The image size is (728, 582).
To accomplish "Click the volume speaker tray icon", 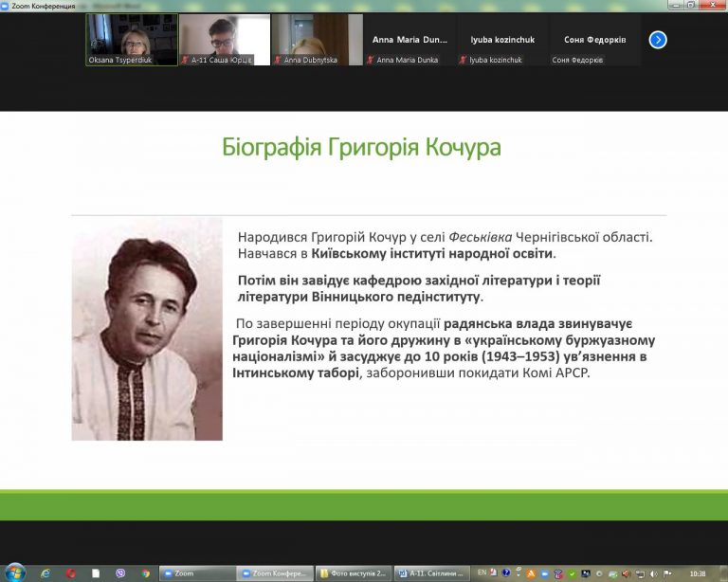I will tap(654, 574).
